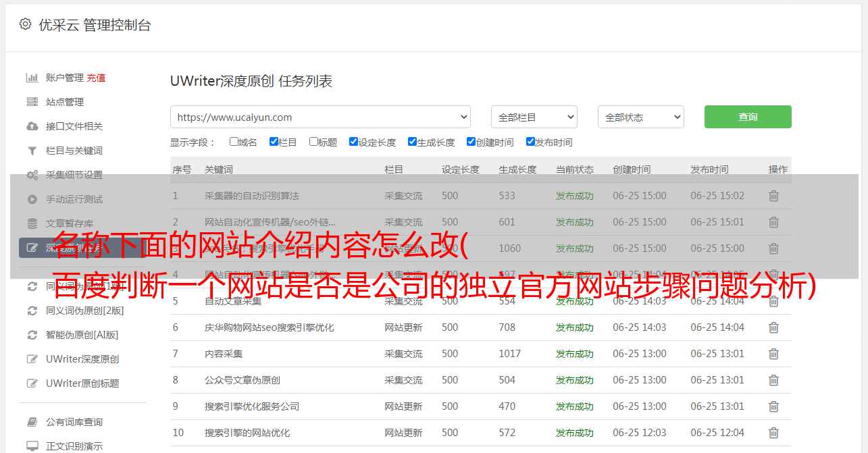Click trash icon for 内容采集 row

tap(773, 354)
